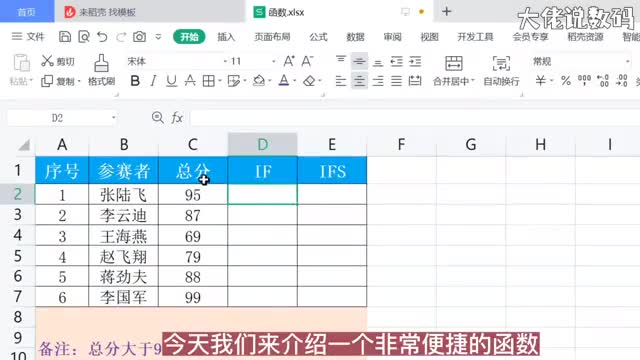640x360 pixels.
Task: Align text to vertical middle
Action: point(359,61)
